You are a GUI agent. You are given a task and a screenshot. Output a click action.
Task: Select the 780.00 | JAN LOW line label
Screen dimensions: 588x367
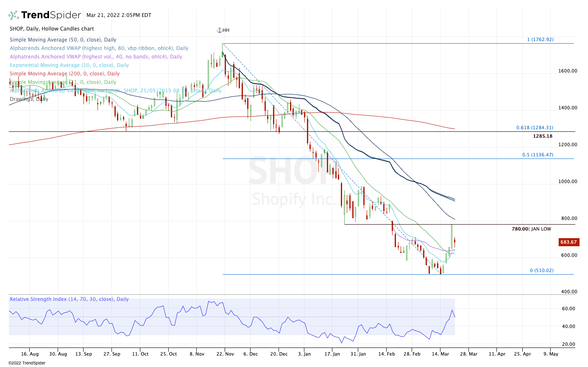click(532, 229)
